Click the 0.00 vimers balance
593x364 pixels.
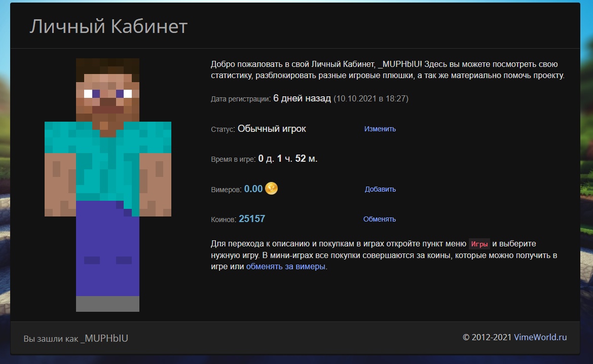coord(253,189)
